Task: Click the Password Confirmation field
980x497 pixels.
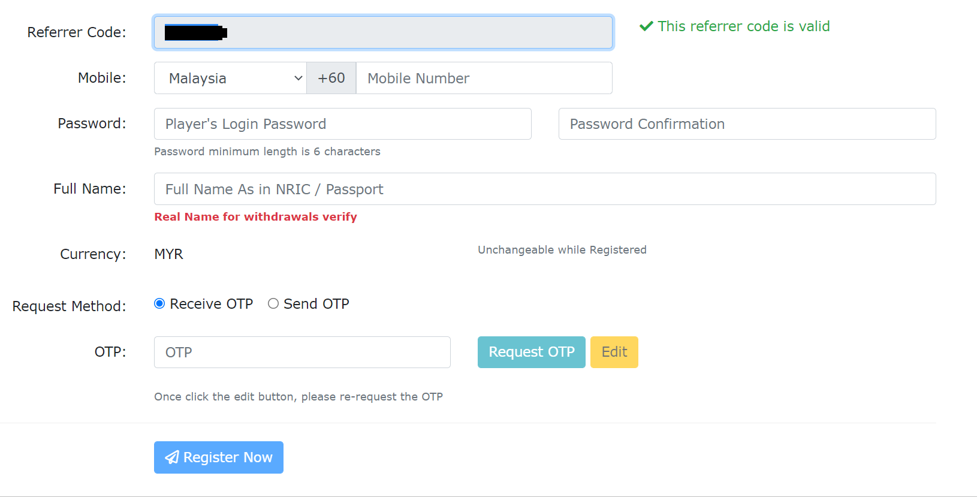Action: [747, 124]
